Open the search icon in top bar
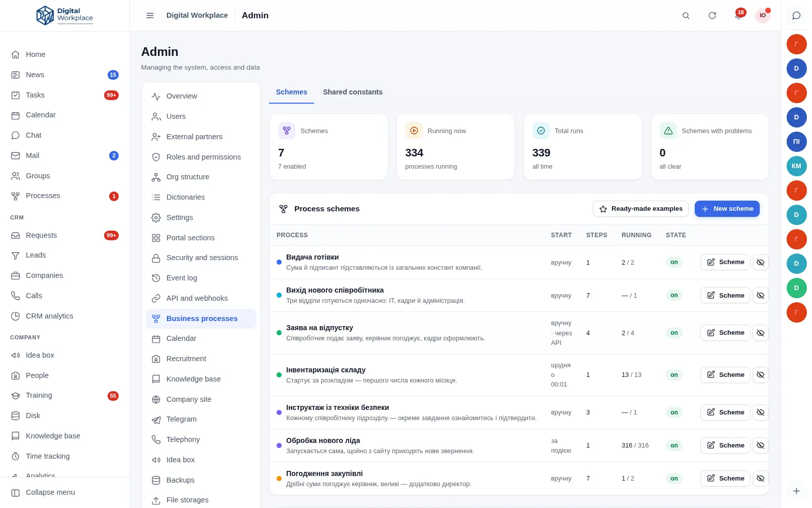Screen dimensions: 812x508 tap(686, 16)
